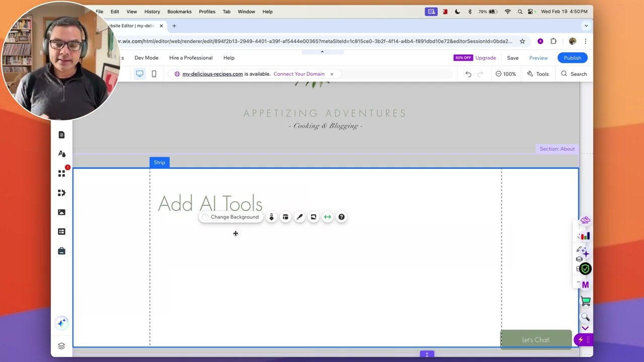Open the Chrome profile avatar
The height and width of the screenshot is (362, 644).
[x=573, y=41]
